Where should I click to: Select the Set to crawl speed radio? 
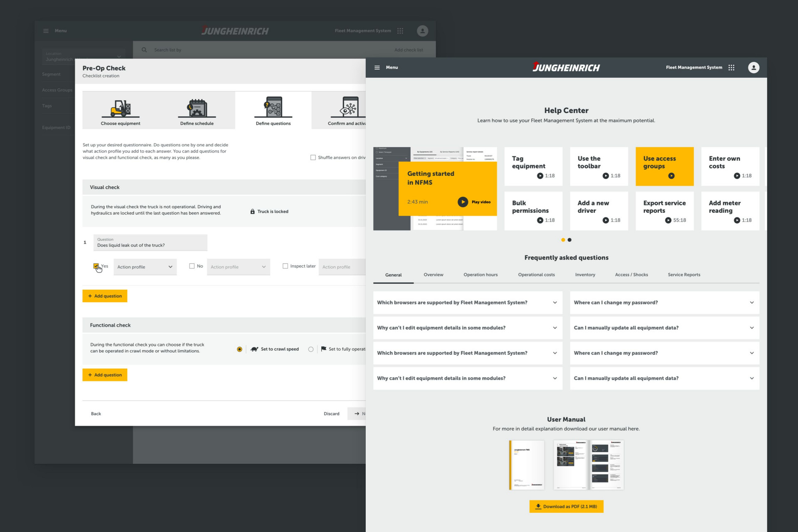point(239,349)
